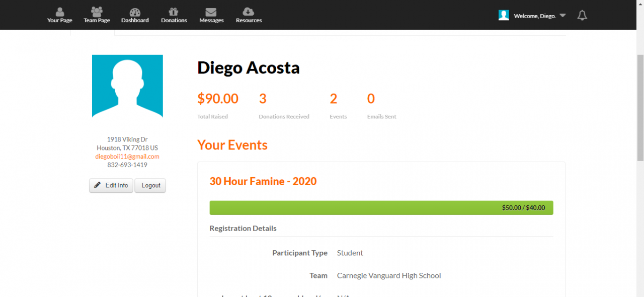Open the Your Page person icon
Image resolution: width=644 pixels, height=297 pixels.
(x=60, y=12)
